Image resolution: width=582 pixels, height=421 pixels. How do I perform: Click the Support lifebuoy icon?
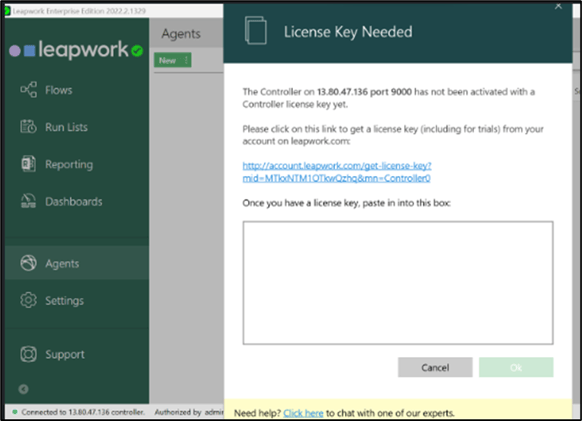coord(29,354)
